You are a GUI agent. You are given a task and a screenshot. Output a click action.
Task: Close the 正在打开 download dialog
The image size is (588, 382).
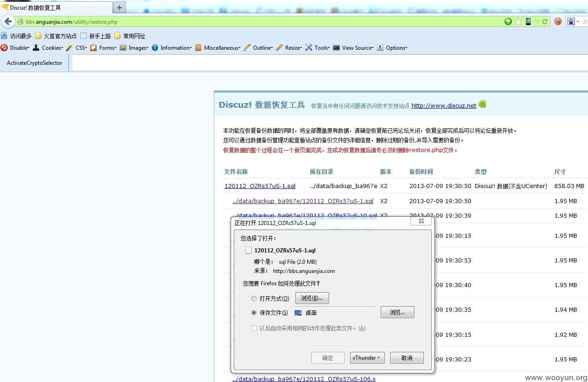pos(421,221)
